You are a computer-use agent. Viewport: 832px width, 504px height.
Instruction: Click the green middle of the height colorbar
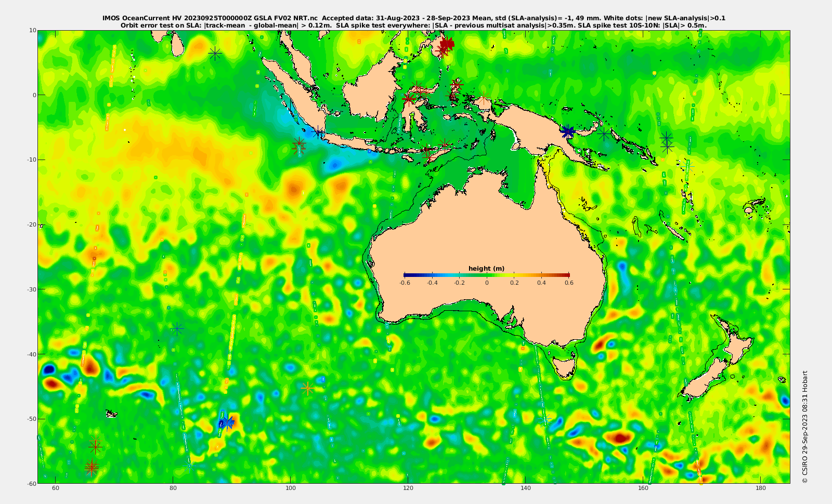(x=487, y=275)
